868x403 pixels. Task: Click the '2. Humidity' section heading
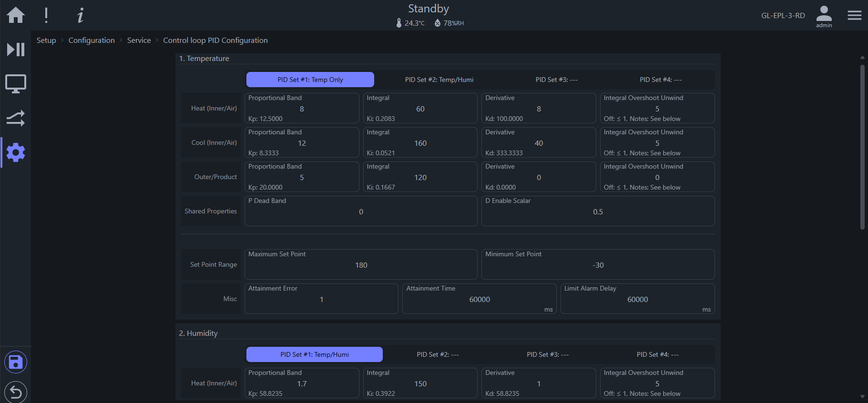[x=198, y=333]
